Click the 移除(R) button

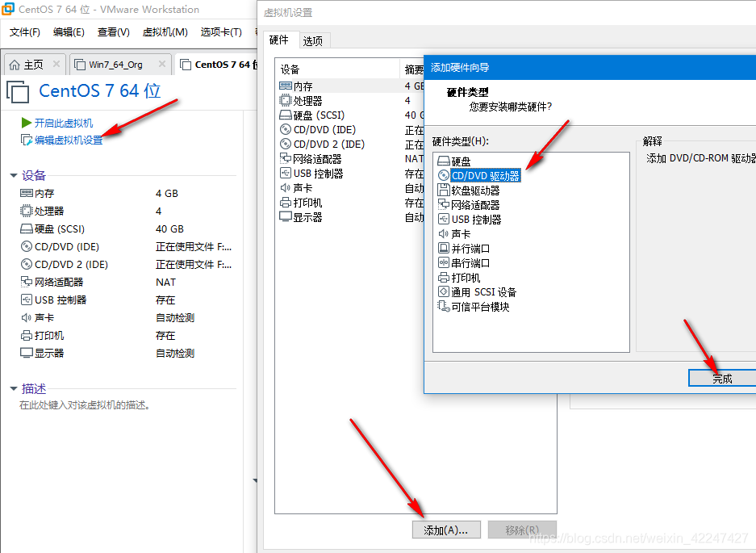pyautogui.click(x=522, y=530)
